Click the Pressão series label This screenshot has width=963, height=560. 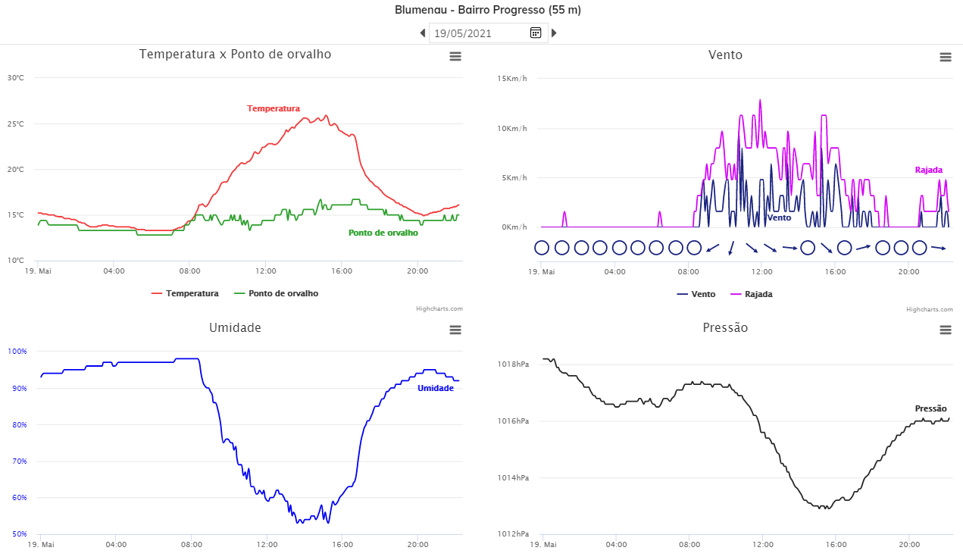tap(930, 408)
